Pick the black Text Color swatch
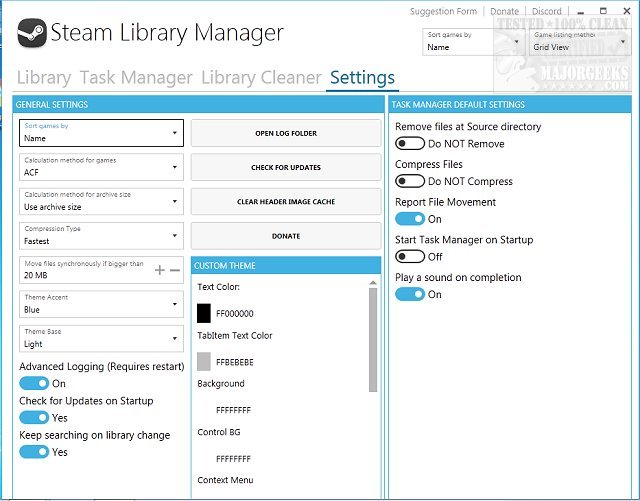This screenshot has width=640, height=501. pos(204,313)
